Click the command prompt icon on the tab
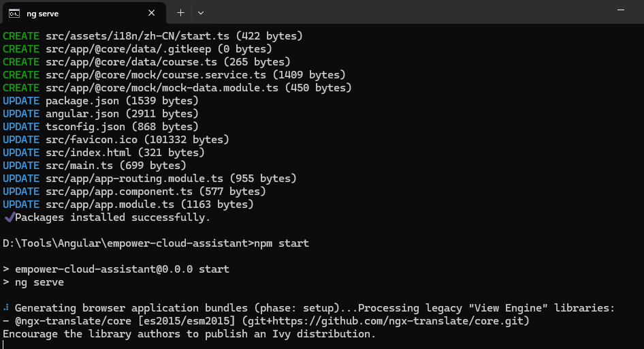The height and width of the screenshot is (349, 644). pyautogui.click(x=14, y=12)
